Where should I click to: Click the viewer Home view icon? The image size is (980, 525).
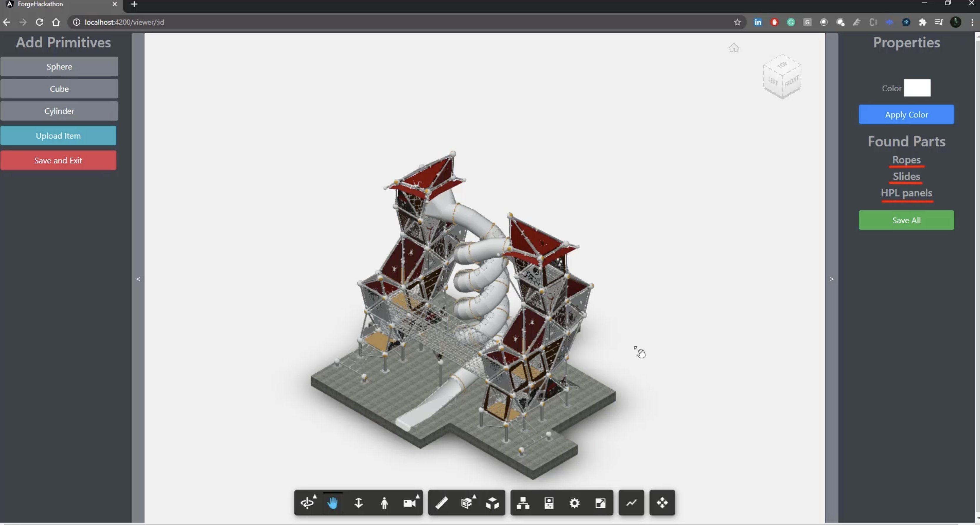click(x=734, y=48)
